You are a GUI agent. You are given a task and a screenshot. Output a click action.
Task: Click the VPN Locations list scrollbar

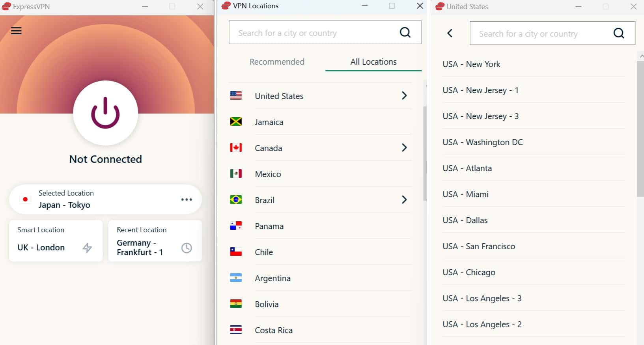(x=425, y=154)
